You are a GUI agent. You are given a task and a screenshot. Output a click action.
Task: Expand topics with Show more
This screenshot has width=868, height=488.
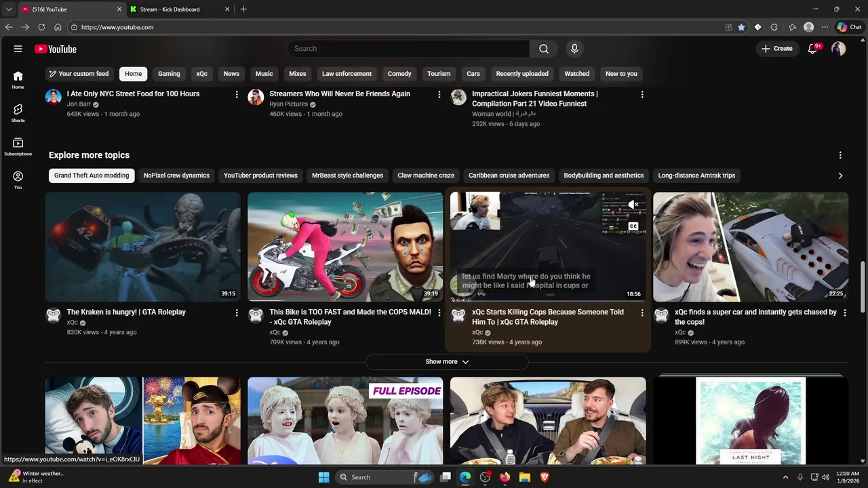coord(447,362)
